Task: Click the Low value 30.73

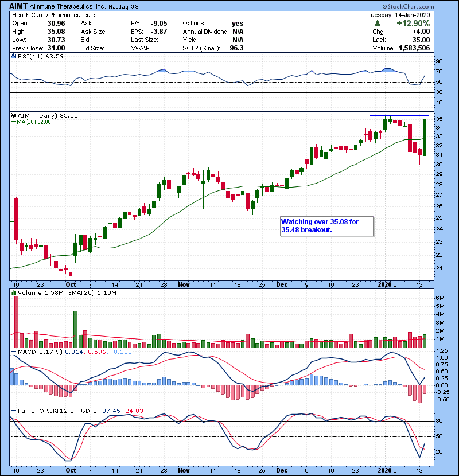Action: click(56, 40)
